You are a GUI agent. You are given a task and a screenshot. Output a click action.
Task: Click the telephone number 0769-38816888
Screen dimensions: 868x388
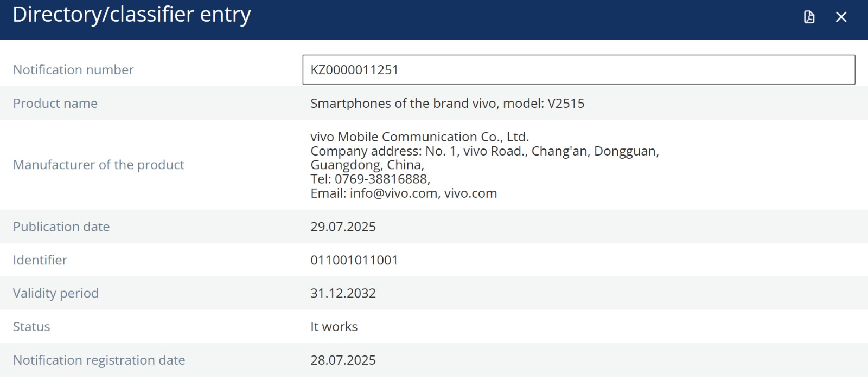tap(381, 179)
